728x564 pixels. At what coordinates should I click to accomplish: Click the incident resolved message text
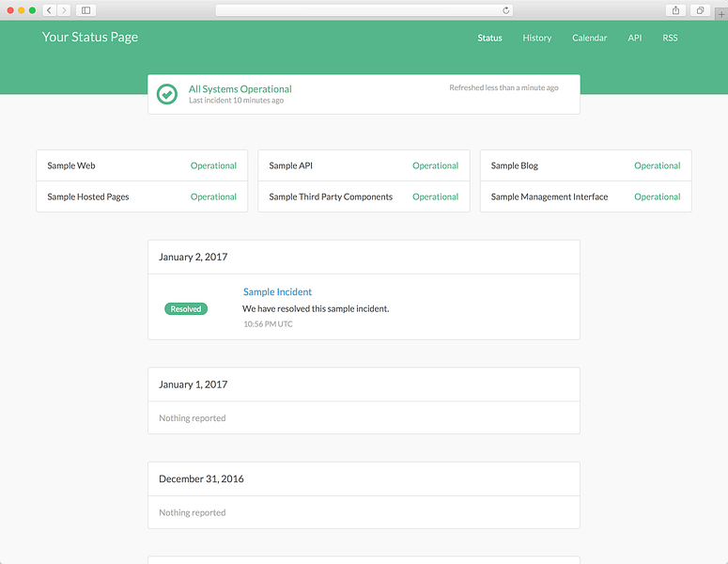pyautogui.click(x=316, y=308)
